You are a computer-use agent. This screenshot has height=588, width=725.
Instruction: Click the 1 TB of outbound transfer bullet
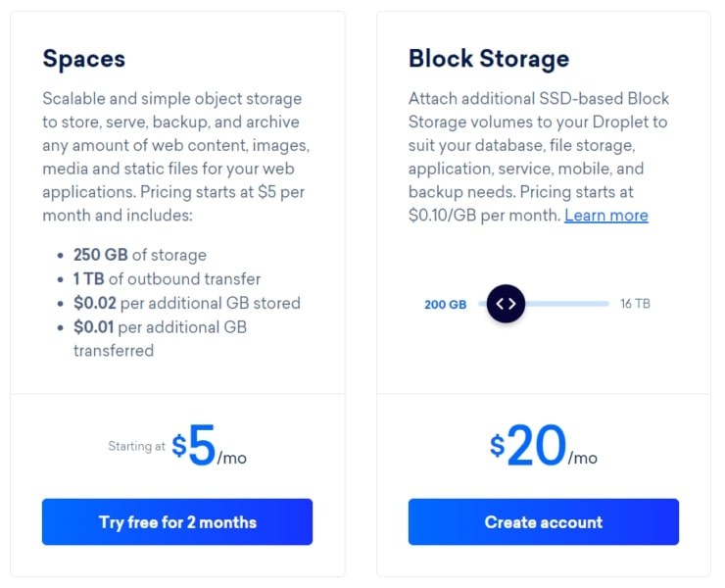coord(167,279)
